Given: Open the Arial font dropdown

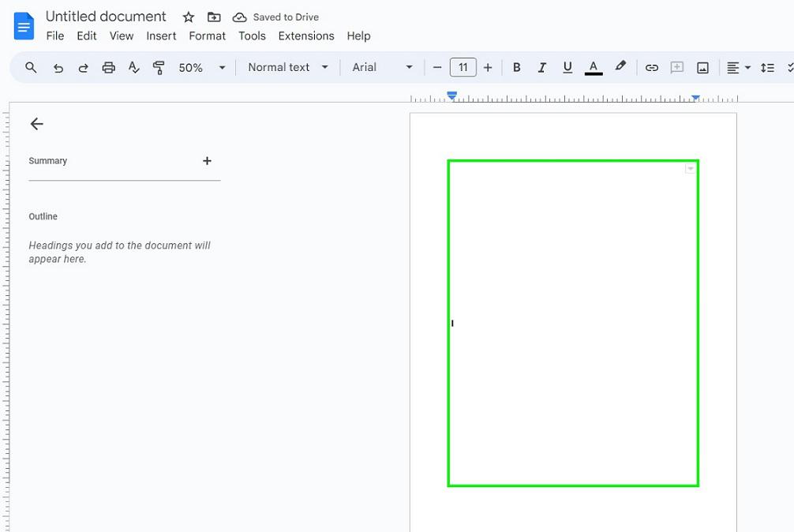Looking at the screenshot, I should (382, 67).
